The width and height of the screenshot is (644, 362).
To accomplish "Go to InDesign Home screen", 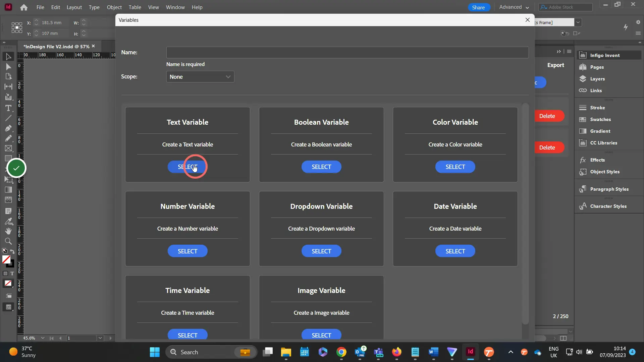I will (24, 7).
